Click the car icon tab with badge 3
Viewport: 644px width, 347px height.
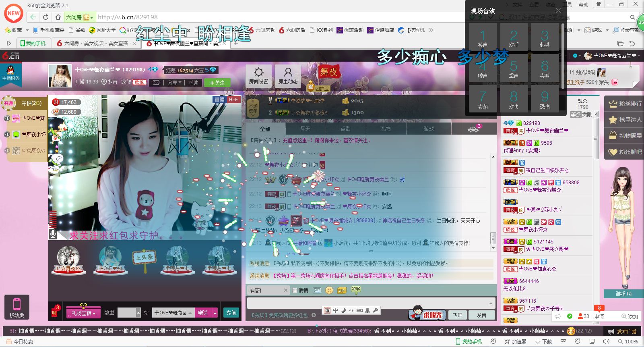(473, 129)
